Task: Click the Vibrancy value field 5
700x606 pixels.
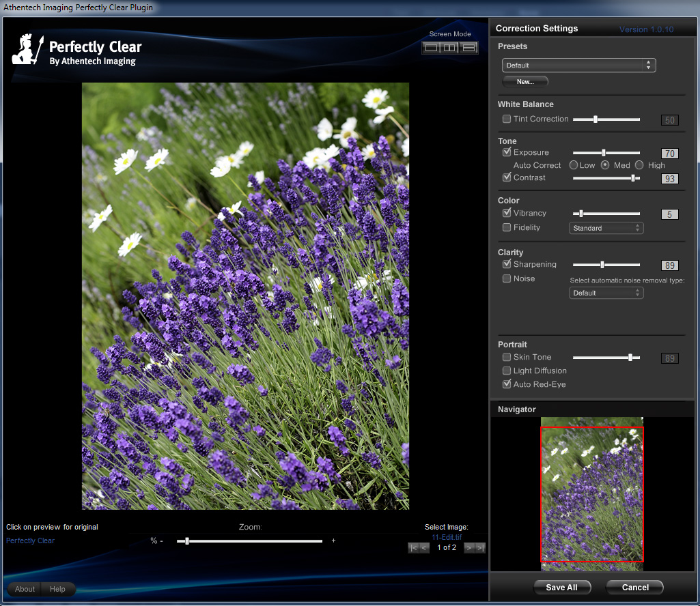Action: tap(670, 214)
